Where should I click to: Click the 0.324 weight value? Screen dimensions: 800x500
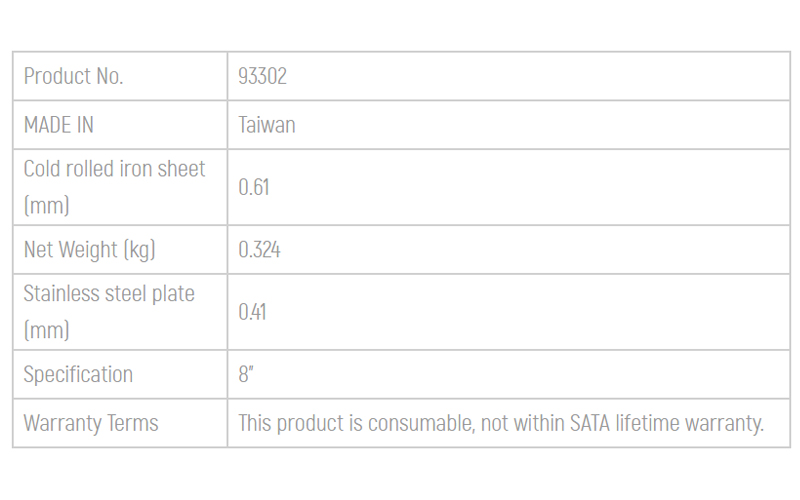259,250
